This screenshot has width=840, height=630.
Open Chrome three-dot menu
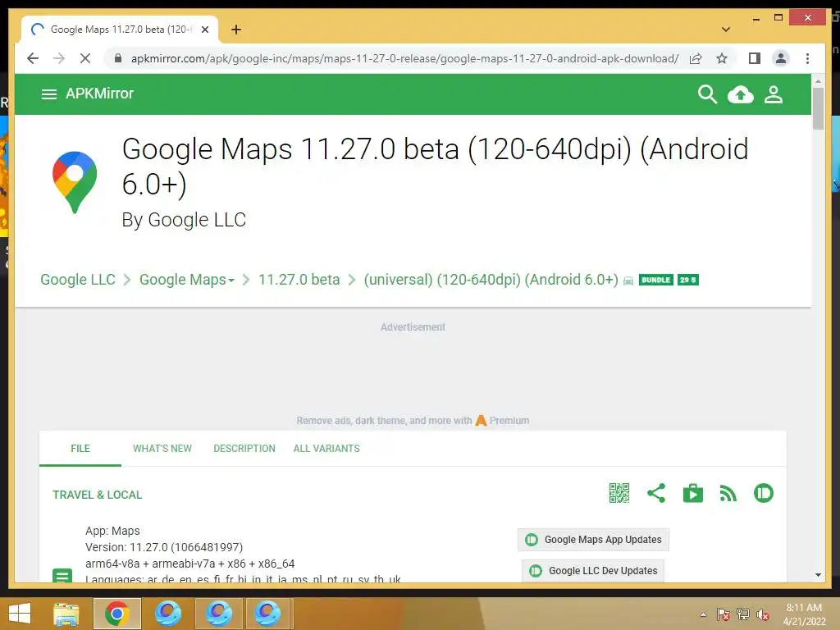(807, 58)
